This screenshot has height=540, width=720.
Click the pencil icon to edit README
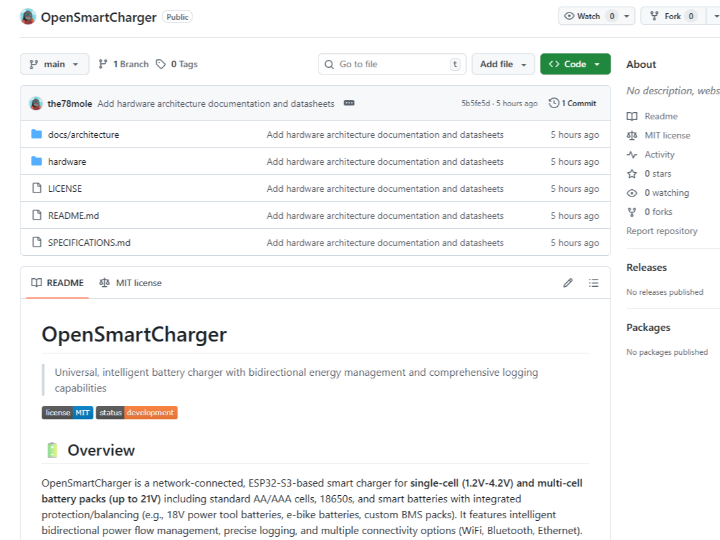click(568, 283)
